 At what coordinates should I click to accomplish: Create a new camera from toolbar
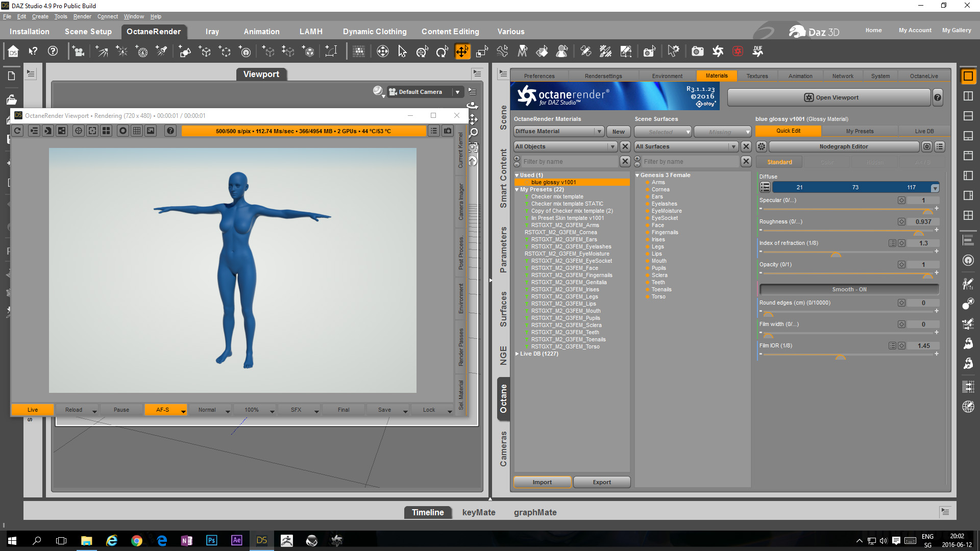(x=79, y=51)
